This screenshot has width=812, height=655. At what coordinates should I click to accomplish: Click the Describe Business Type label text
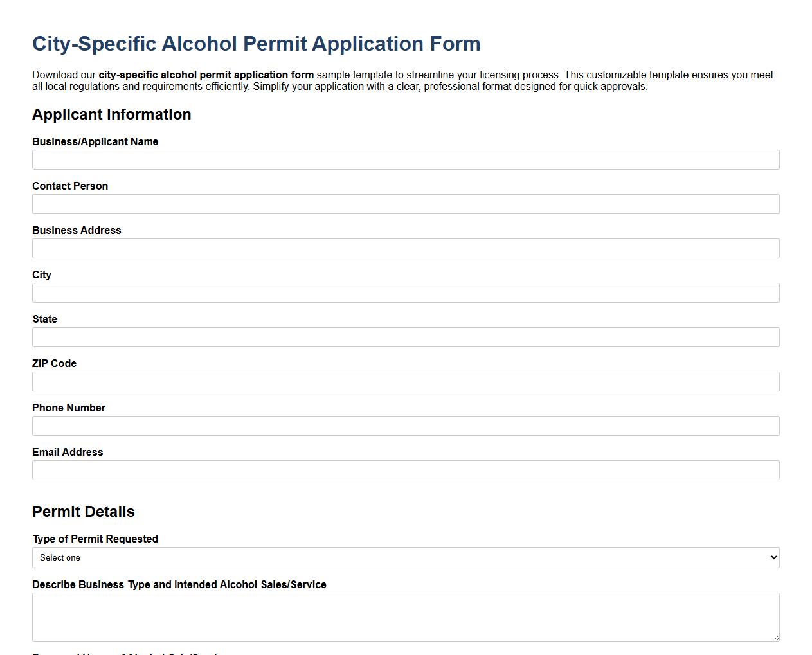[x=179, y=584]
